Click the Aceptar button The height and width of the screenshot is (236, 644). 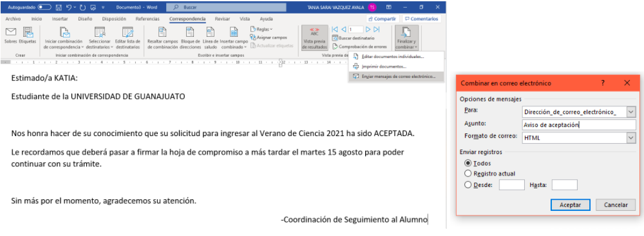point(570,205)
